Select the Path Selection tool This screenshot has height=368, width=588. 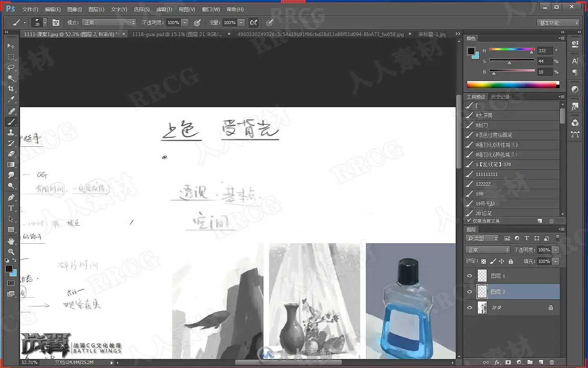pos(11,219)
